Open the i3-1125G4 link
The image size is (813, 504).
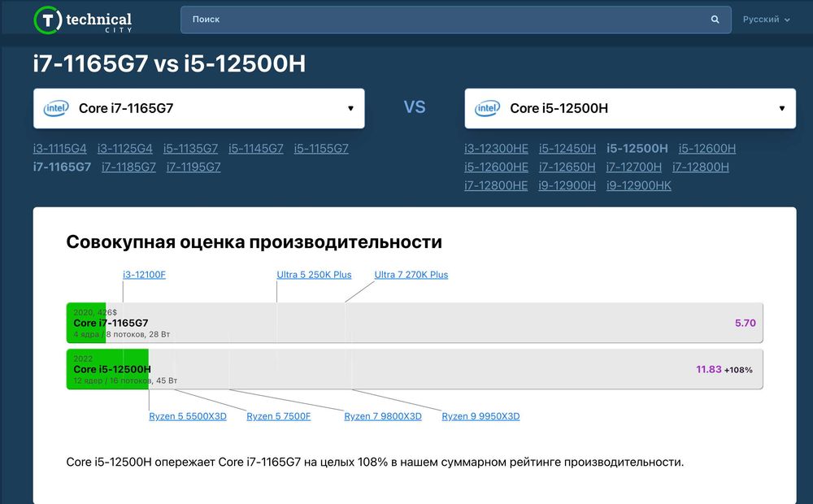tap(125, 148)
